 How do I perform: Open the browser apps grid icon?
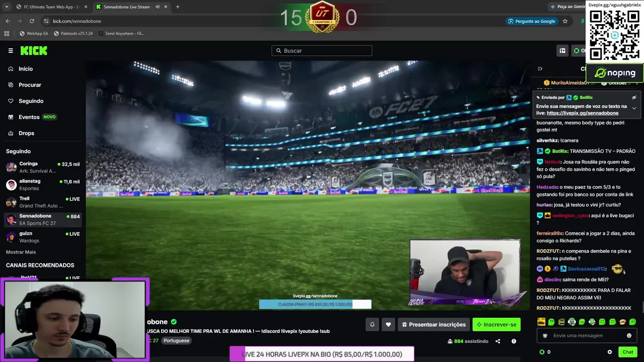[7, 34]
